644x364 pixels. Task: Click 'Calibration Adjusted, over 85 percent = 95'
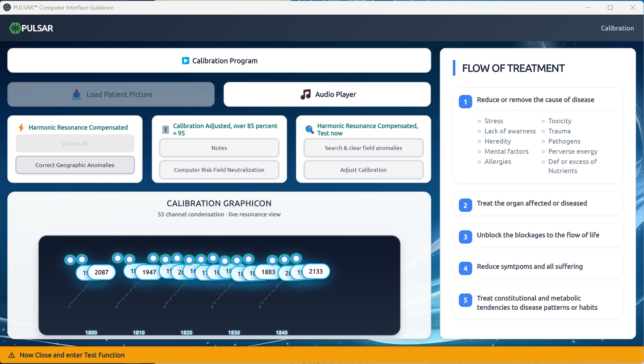point(225,129)
